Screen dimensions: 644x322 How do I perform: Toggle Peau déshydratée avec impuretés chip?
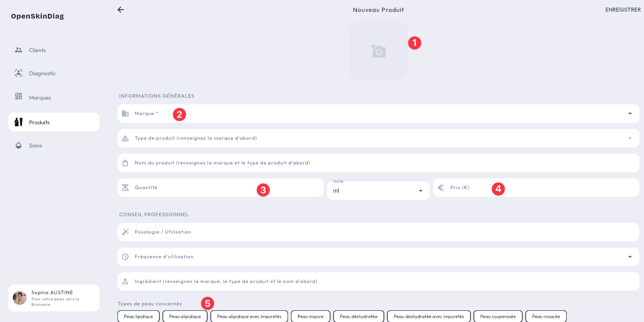[429, 316]
